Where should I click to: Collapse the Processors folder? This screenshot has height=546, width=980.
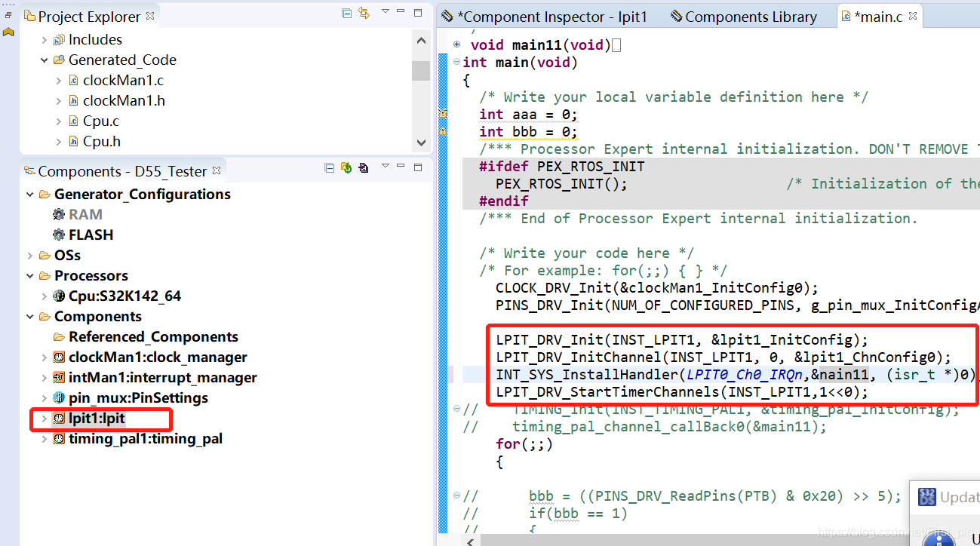tap(29, 276)
